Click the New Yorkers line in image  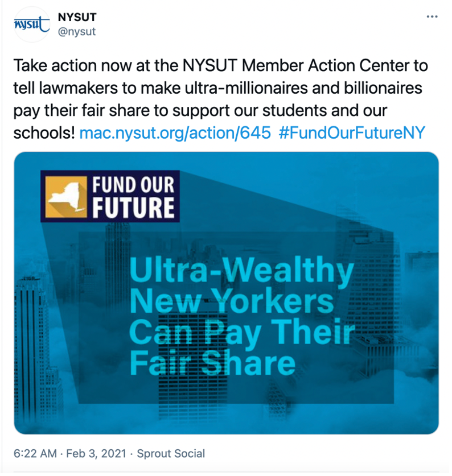(232, 301)
